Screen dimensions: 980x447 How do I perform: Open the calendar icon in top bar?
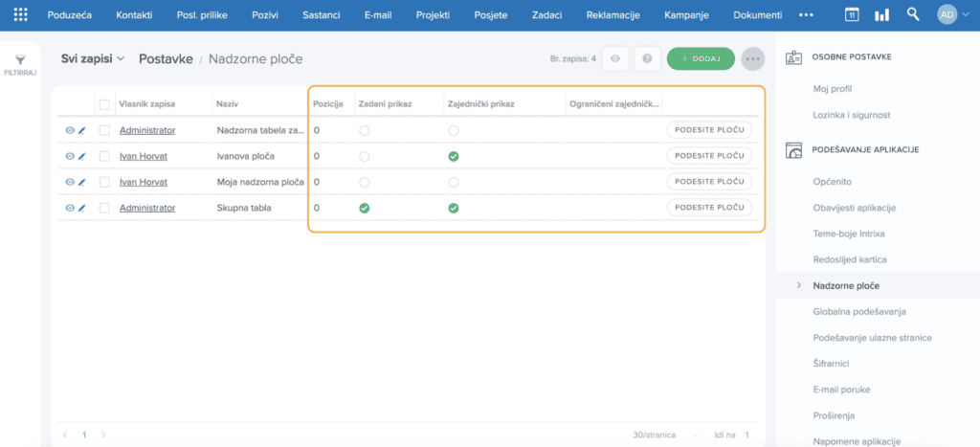coord(851,15)
